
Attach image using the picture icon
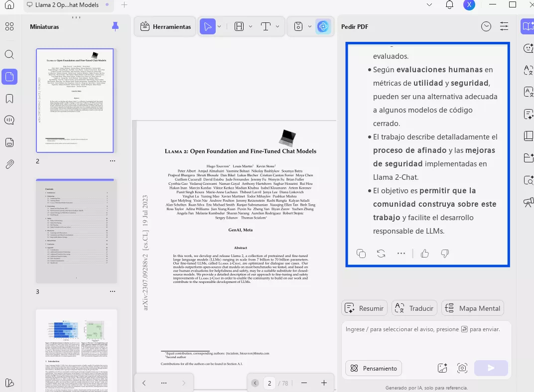442,368
